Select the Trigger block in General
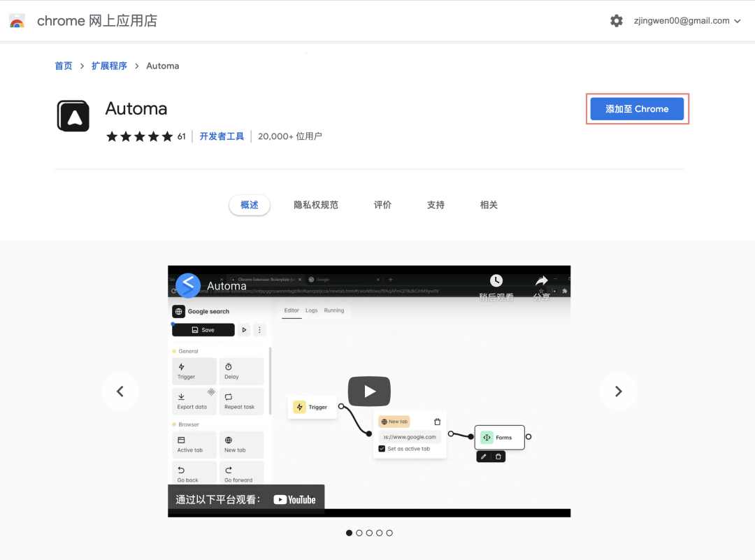Image resolution: width=755 pixels, height=560 pixels. click(x=194, y=371)
